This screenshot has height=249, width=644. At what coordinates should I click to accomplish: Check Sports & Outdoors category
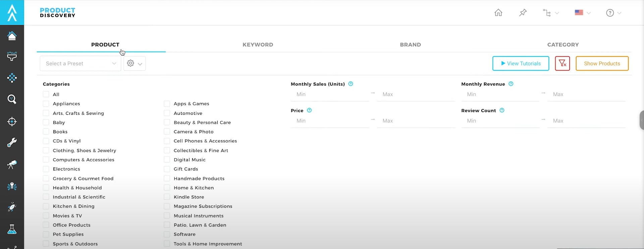(x=46, y=244)
